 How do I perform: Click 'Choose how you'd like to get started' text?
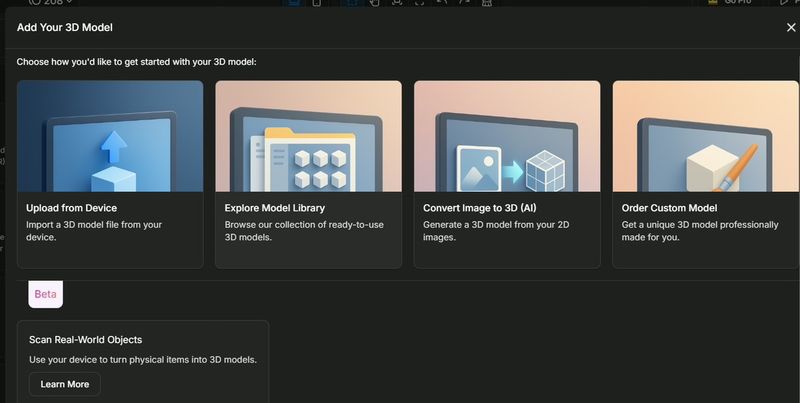coord(136,62)
